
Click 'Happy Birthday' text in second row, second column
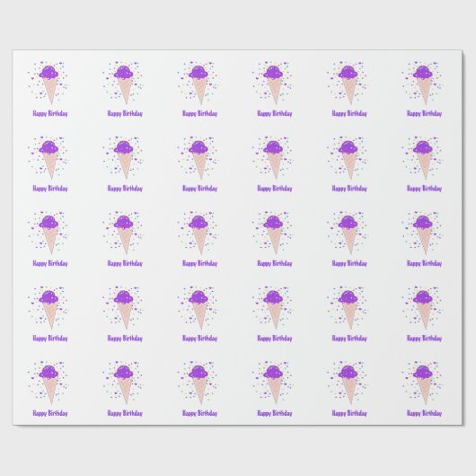125,189
